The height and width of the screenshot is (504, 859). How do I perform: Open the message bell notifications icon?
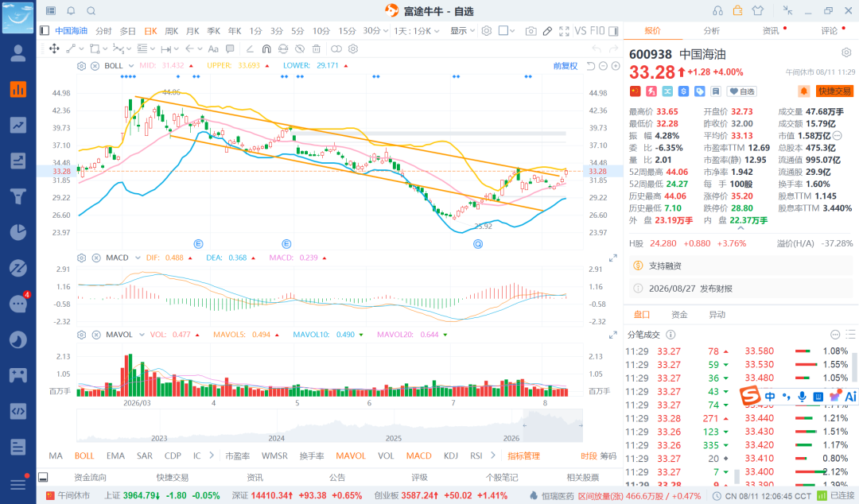tap(72, 11)
